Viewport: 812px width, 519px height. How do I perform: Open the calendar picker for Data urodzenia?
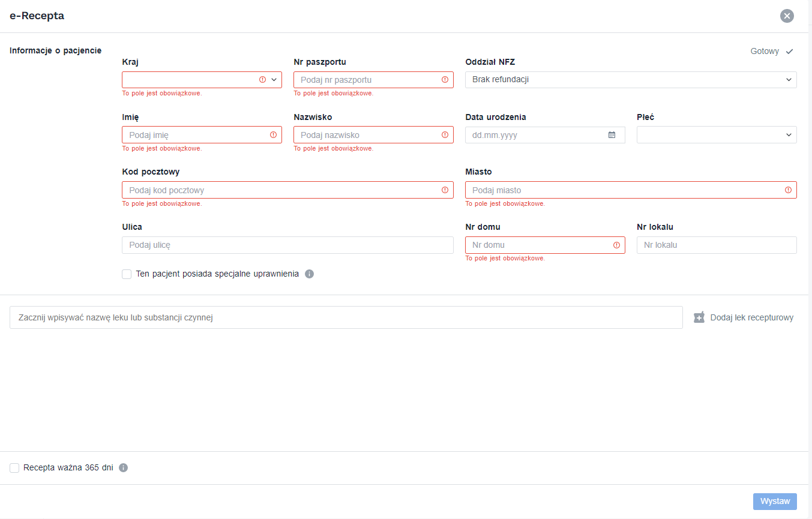point(612,134)
